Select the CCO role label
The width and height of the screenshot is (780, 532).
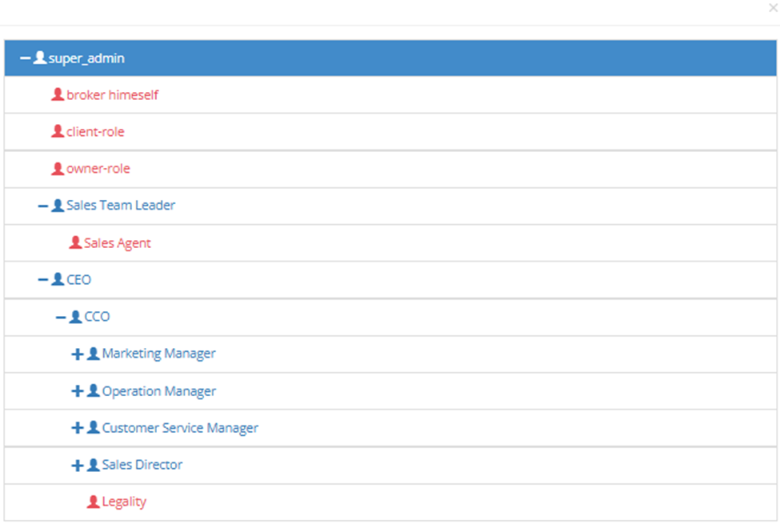click(97, 317)
